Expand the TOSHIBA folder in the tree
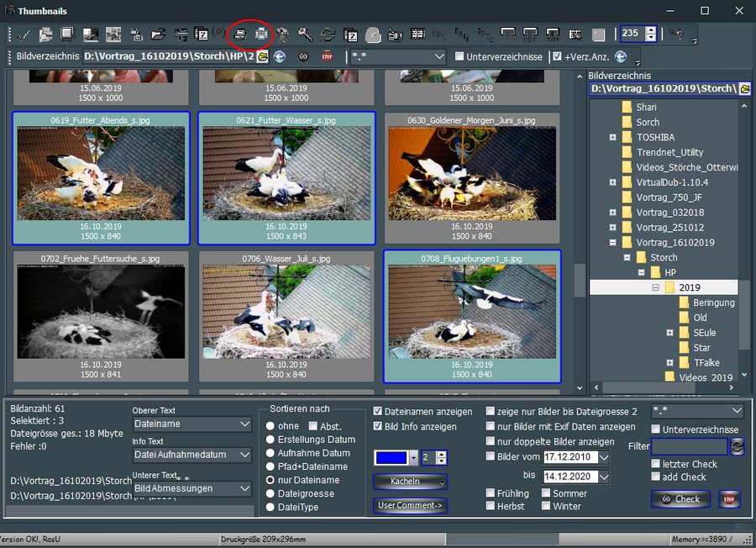The image size is (756, 548). (613, 137)
